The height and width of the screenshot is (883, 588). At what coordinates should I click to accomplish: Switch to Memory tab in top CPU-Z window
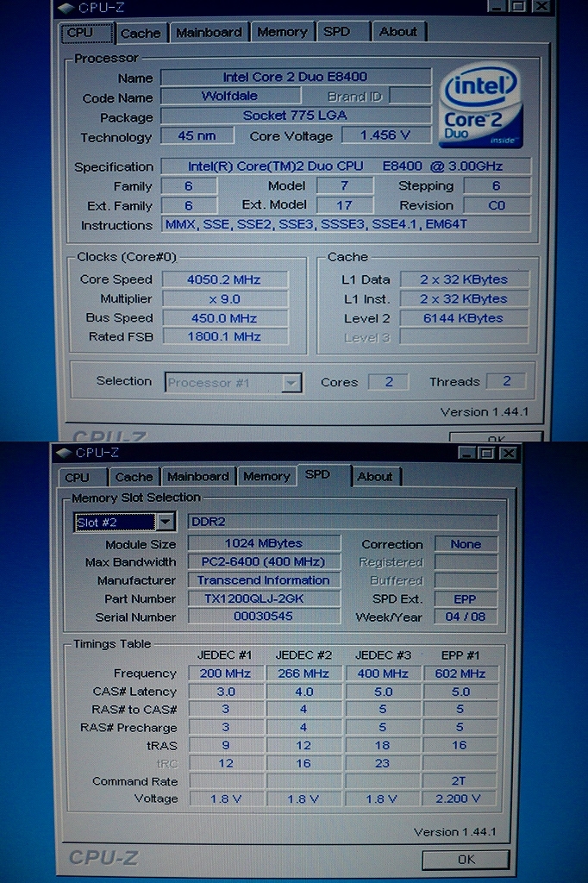pyautogui.click(x=282, y=32)
